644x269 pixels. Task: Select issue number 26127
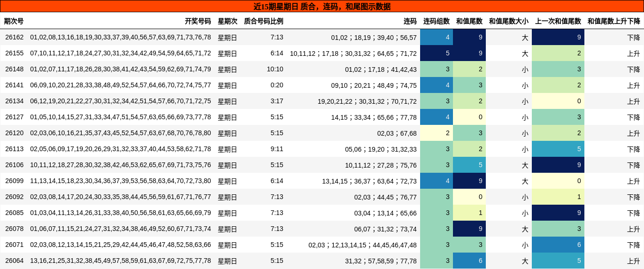click(x=14, y=117)
